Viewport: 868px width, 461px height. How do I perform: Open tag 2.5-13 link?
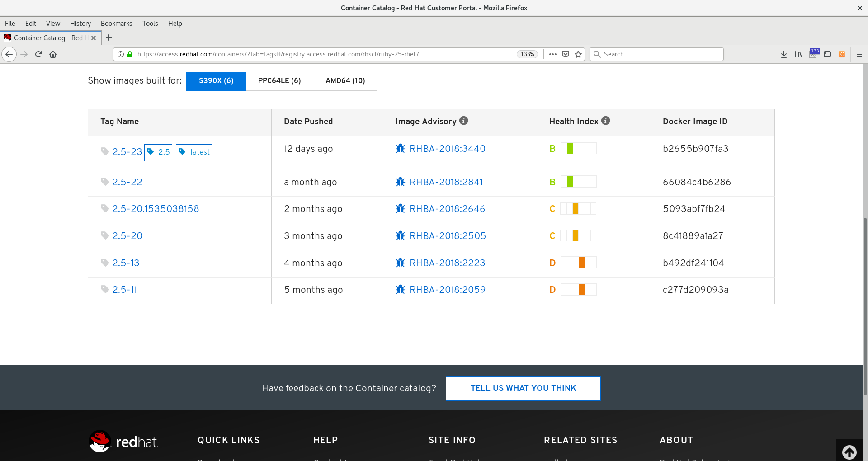coord(126,263)
